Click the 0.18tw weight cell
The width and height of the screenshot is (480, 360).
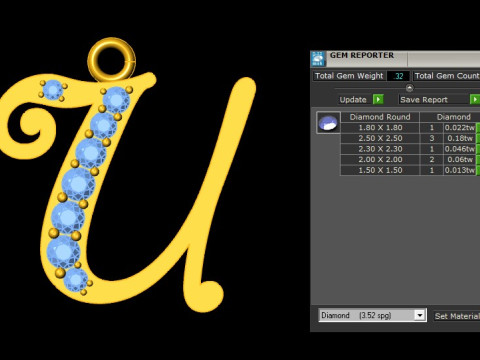pos(460,138)
